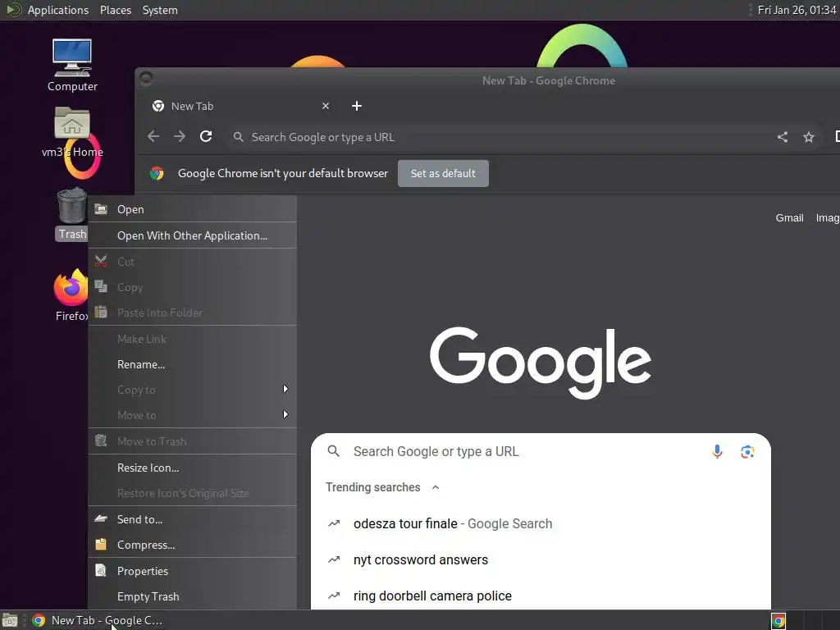Click Chrome's forward arrow
The image size is (840, 630).
click(180, 137)
